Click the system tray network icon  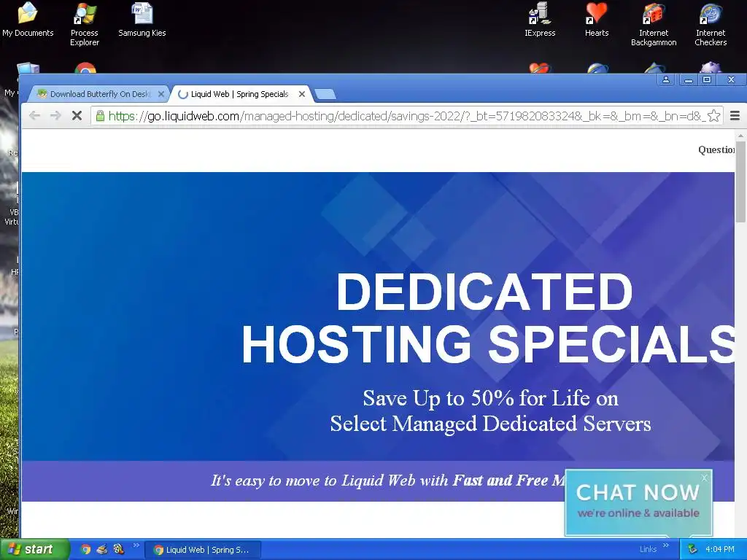click(x=693, y=550)
